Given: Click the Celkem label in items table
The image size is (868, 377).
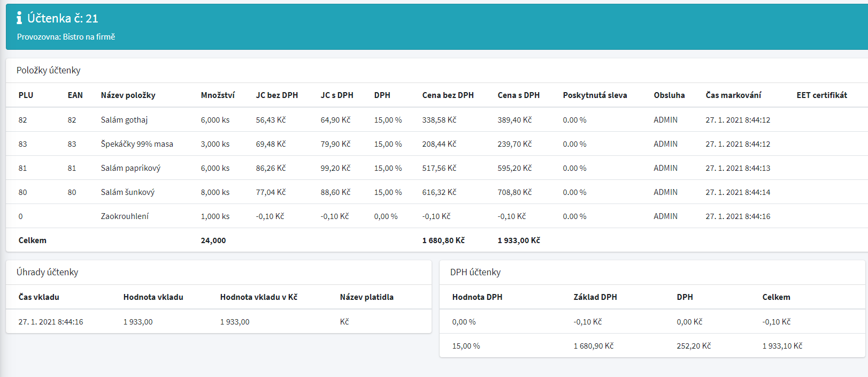Looking at the screenshot, I should tap(32, 240).
